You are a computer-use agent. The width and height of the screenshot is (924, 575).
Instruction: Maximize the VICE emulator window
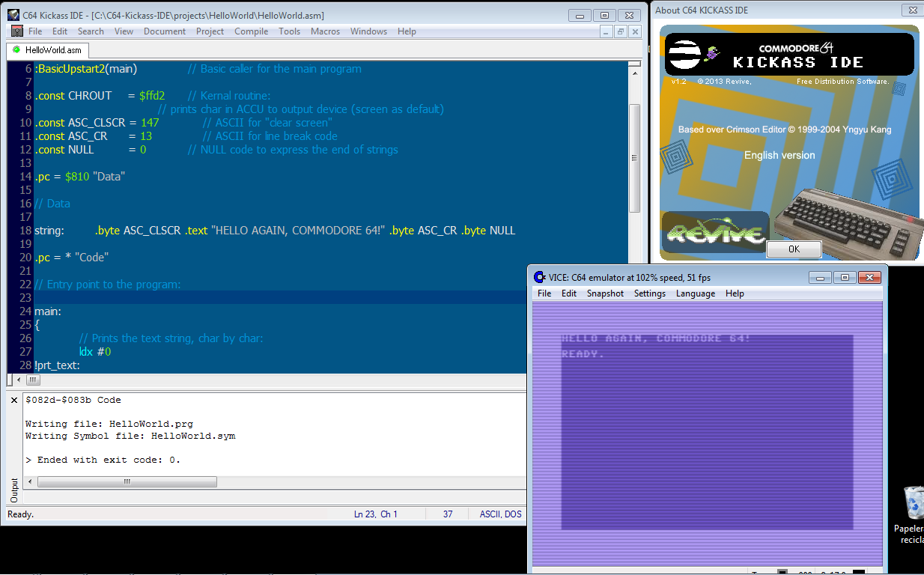[x=845, y=278]
